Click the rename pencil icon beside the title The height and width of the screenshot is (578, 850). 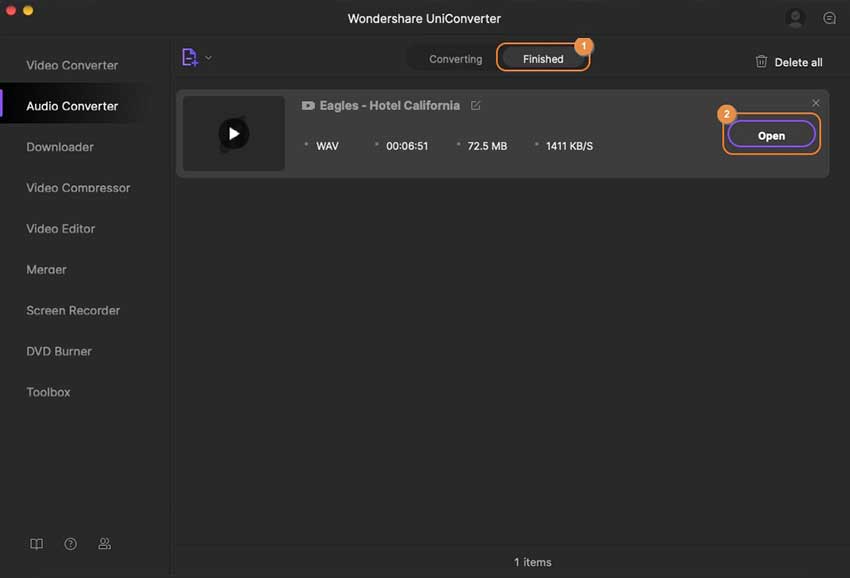pyautogui.click(x=475, y=105)
